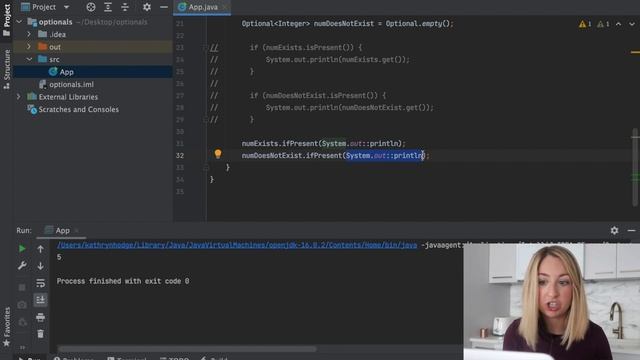The image size is (640, 360).
Task: Click the up stack trace arrow
Action: coord(40,249)
